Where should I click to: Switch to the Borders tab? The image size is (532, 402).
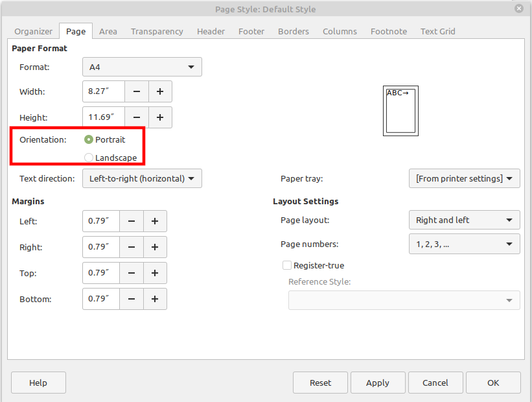(x=295, y=31)
